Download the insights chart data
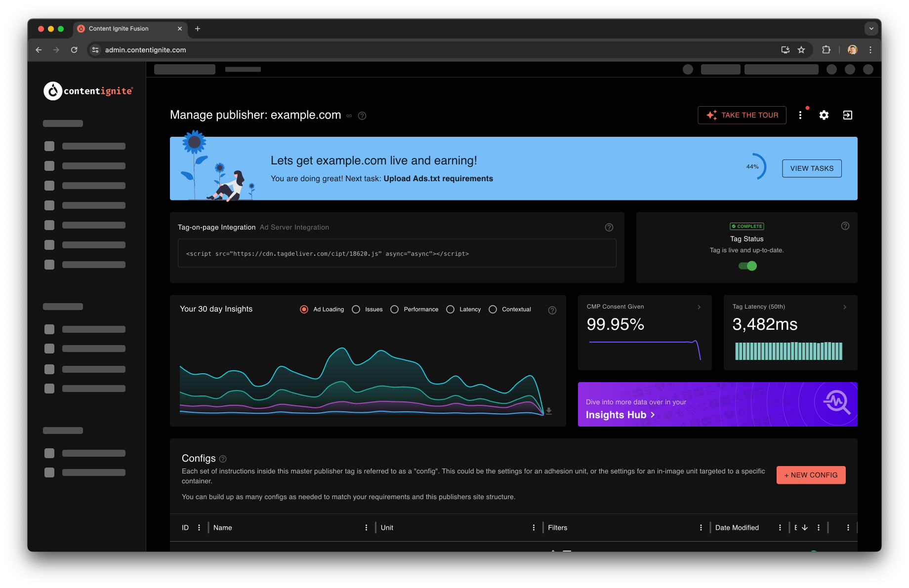 click(549, 411)
